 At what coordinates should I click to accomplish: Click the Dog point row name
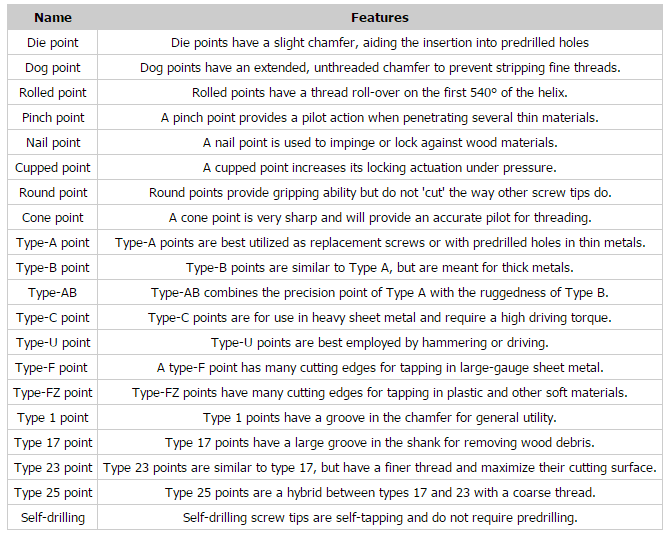pyautogui.click(x=52, y=68)
